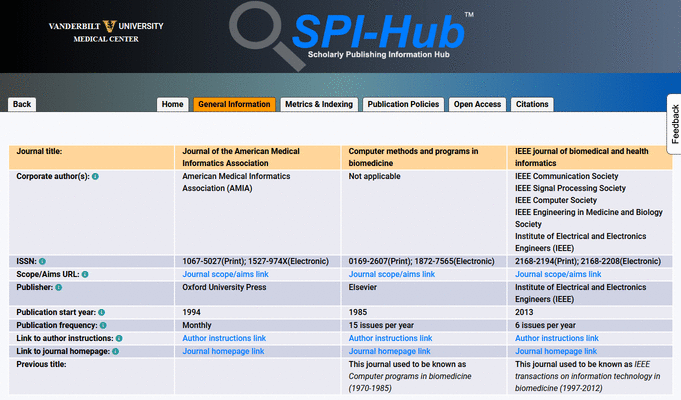The width and height of the screenshot is (681, 400).
Task: Open IEEE journal scope/aims link
Action: [x=558, y=274]
